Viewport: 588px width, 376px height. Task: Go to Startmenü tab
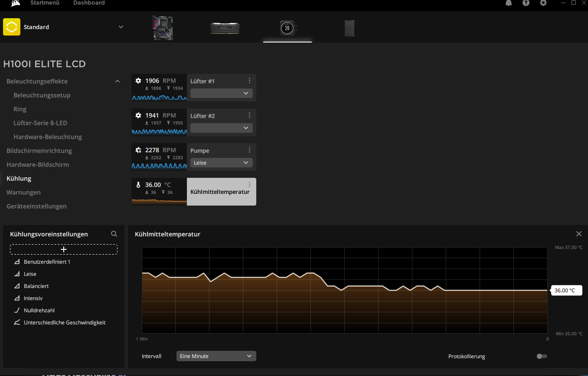tap(45, 3)
